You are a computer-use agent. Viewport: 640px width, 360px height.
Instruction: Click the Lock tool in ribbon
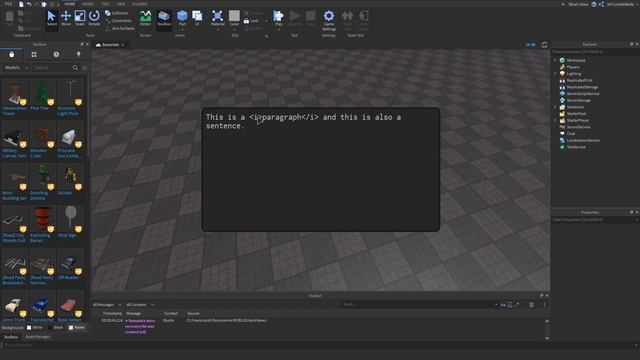point(251,20)
